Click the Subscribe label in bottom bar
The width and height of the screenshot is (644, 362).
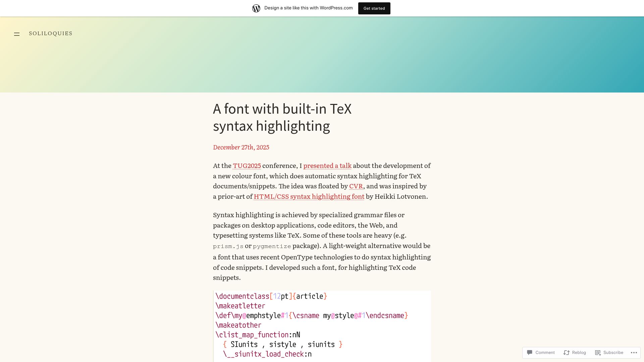tap(613, 353)
